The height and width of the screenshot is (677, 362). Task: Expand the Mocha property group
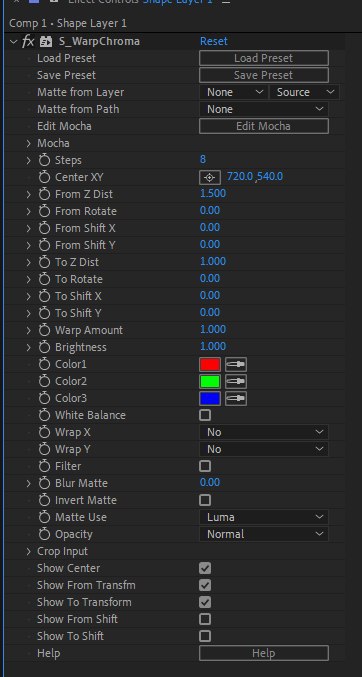[x=29, y=143]
